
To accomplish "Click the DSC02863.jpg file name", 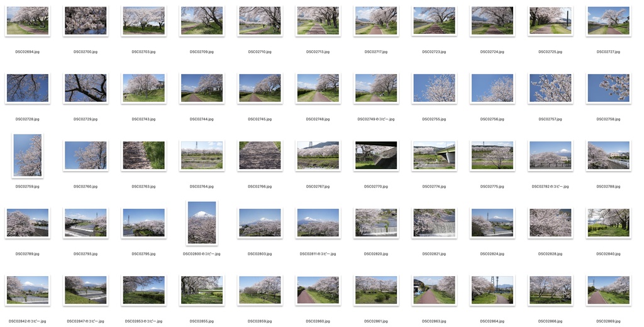I will pos(434,322).
